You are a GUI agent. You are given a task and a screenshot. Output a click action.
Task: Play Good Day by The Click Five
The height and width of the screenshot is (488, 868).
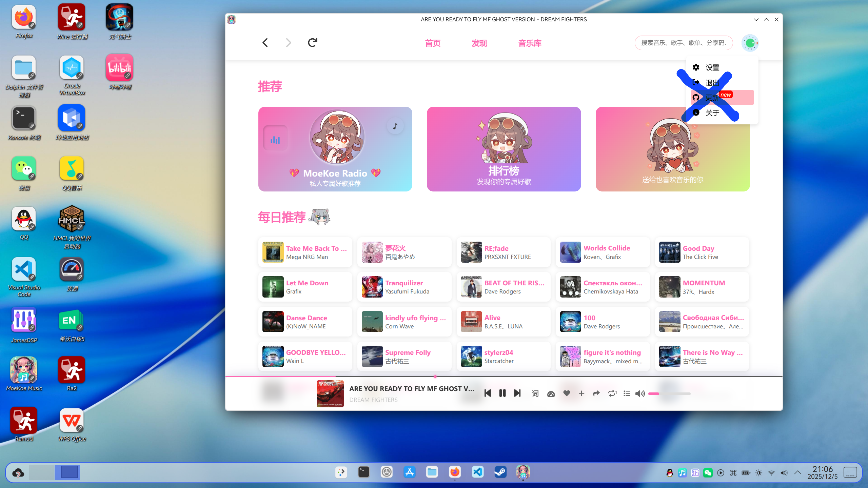pos(702,252)
